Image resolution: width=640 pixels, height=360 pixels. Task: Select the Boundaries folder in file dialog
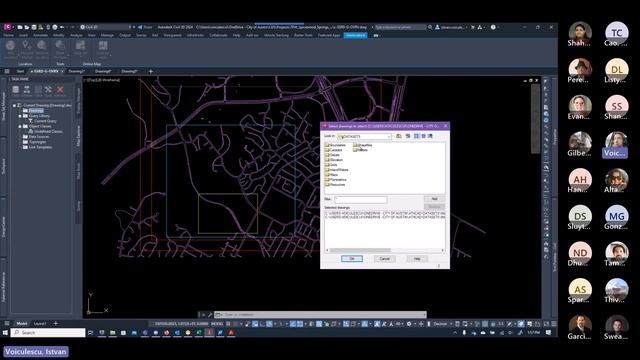coord(336,145)
